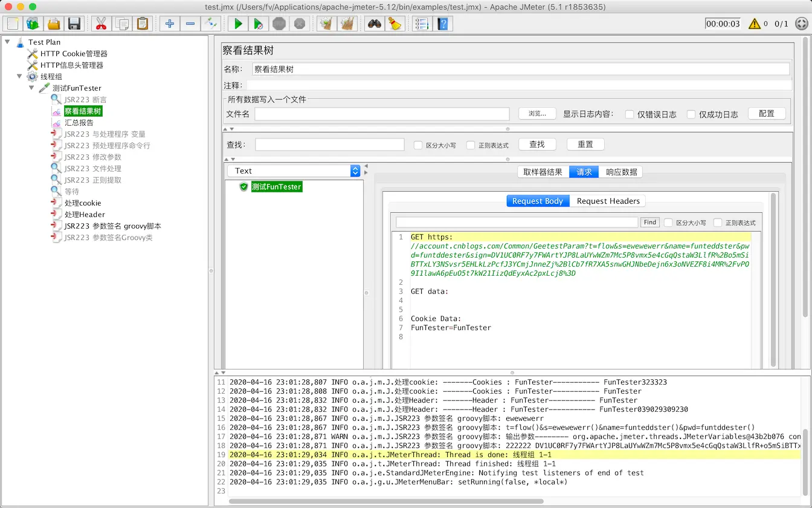Tick 区分大小写 next to the Find button

tap(668, 223)
